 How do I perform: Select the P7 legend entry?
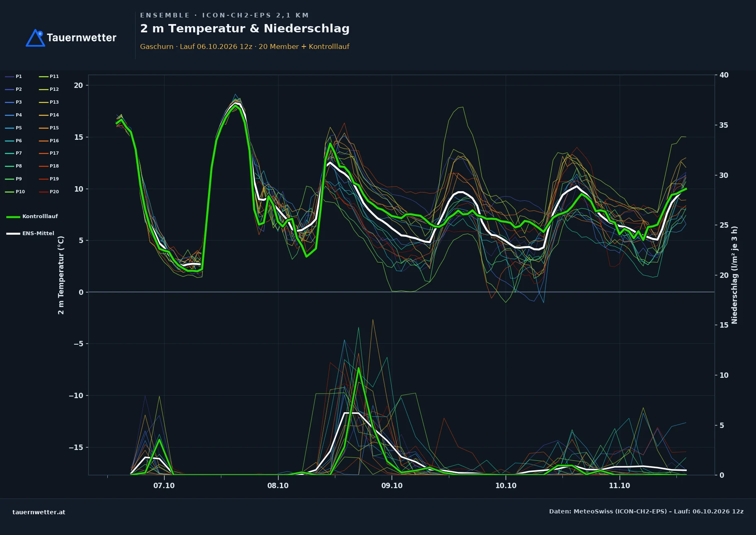coord(14,153)
